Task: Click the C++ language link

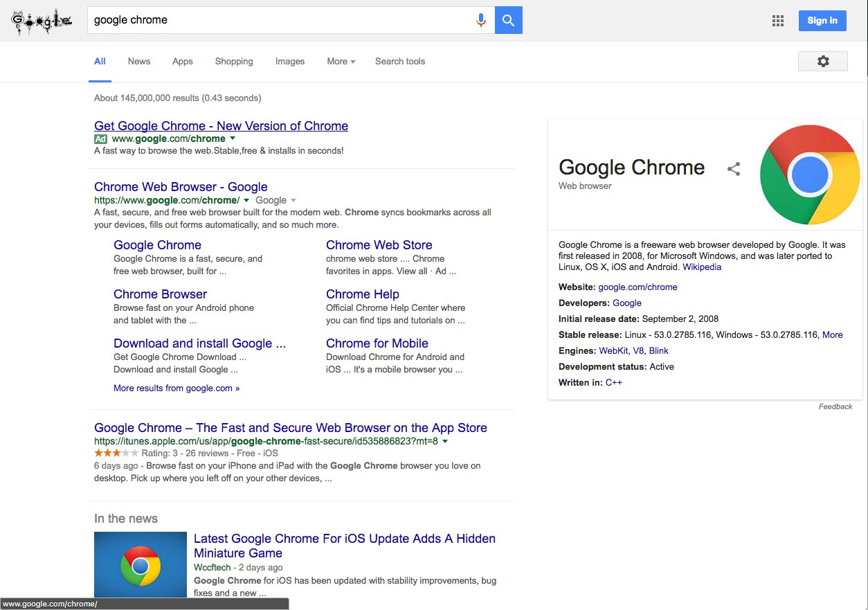Action: pos(614,382)
